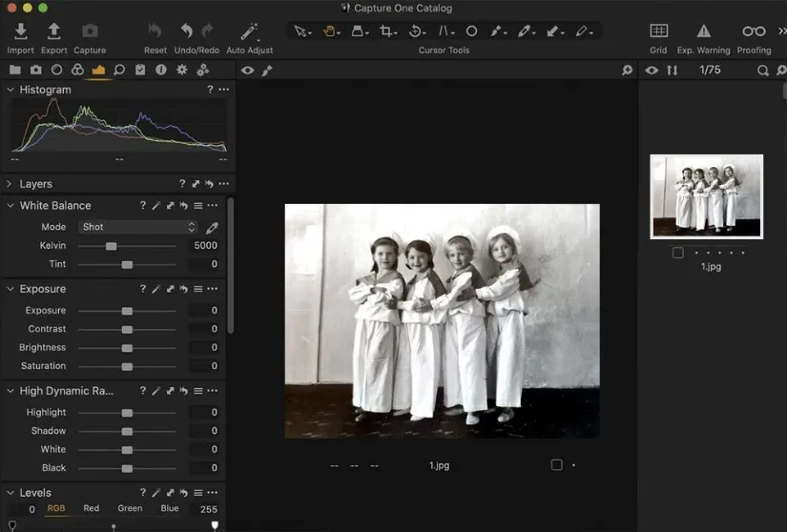The image size is (787, 532).
Task: Switch to the Blue Levels channel
Action: coord(170,509)
